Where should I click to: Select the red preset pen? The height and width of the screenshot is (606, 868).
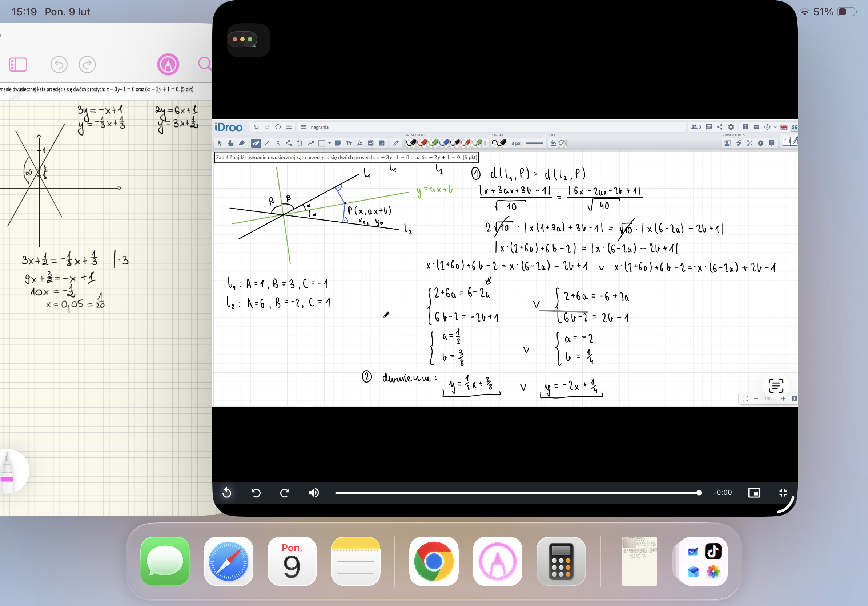pos(422,143)
